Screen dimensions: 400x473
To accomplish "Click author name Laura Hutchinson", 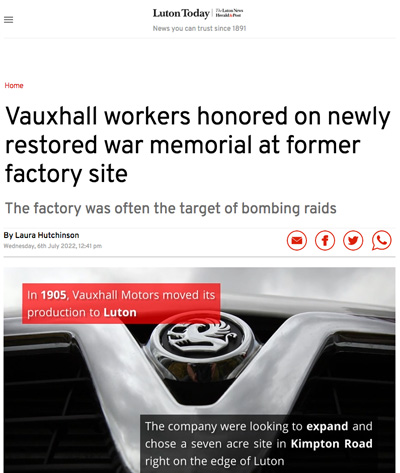I will 47,235.
